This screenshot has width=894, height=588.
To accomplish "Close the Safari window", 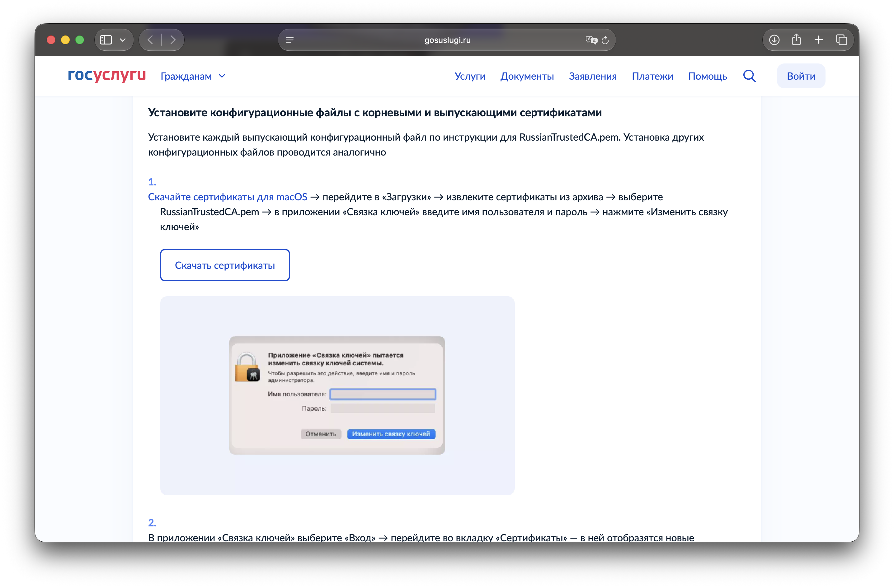I will pyautogui.click(x=51, y=40).
